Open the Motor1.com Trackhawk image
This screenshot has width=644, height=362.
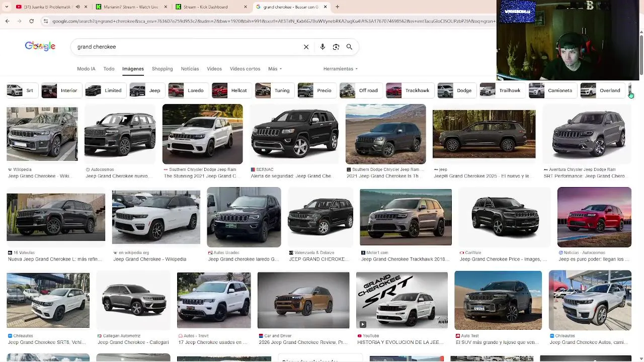(x=406, y=217)
